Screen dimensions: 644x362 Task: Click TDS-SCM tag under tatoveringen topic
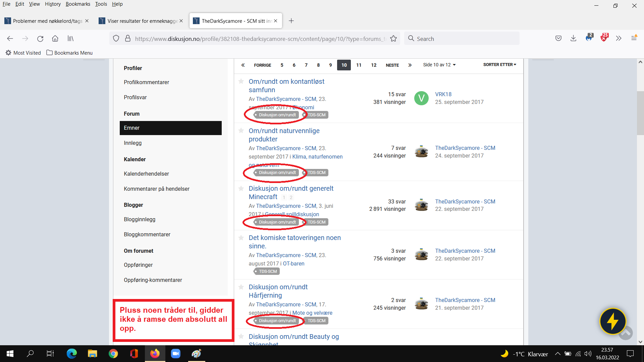pyautogui.click(x=267, y=271)
